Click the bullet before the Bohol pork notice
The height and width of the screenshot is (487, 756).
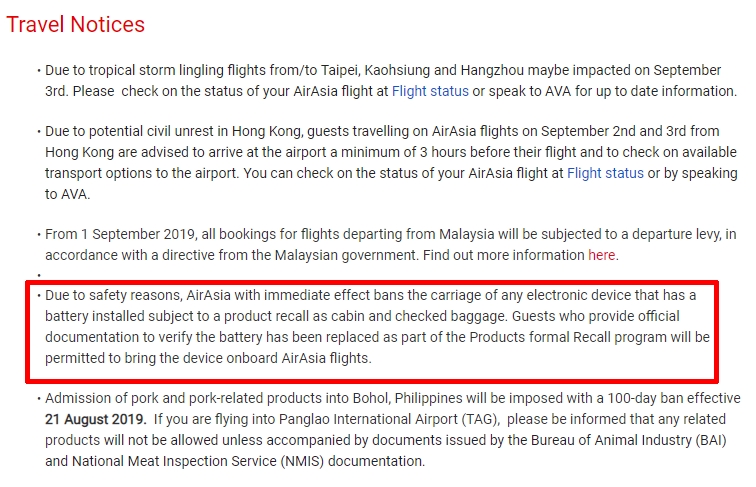(x=39, y=400)
